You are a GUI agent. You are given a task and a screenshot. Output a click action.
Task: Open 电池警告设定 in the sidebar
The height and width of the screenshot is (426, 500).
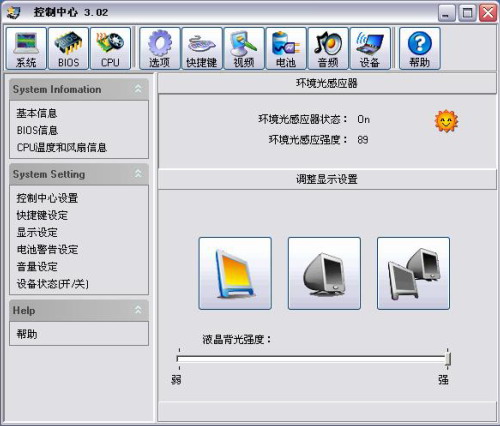point(47,249)
